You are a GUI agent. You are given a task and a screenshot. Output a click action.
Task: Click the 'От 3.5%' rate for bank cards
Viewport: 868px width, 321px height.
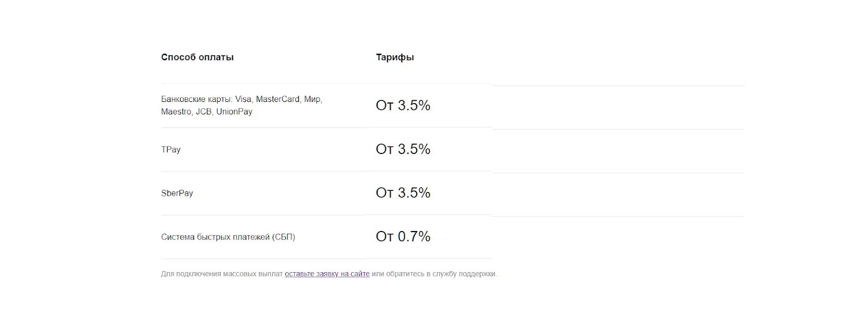click(x=403, y=105)
